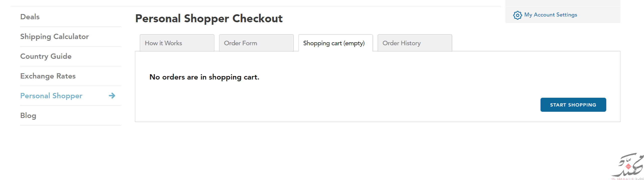Visit the Blog link
Viewport: 644px width, 180px height.
coord(28,115)
